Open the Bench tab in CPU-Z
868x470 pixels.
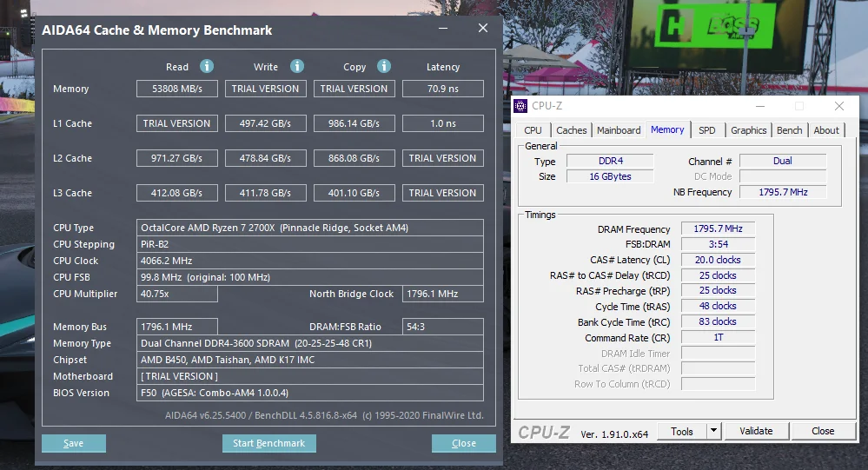(790, 130)
